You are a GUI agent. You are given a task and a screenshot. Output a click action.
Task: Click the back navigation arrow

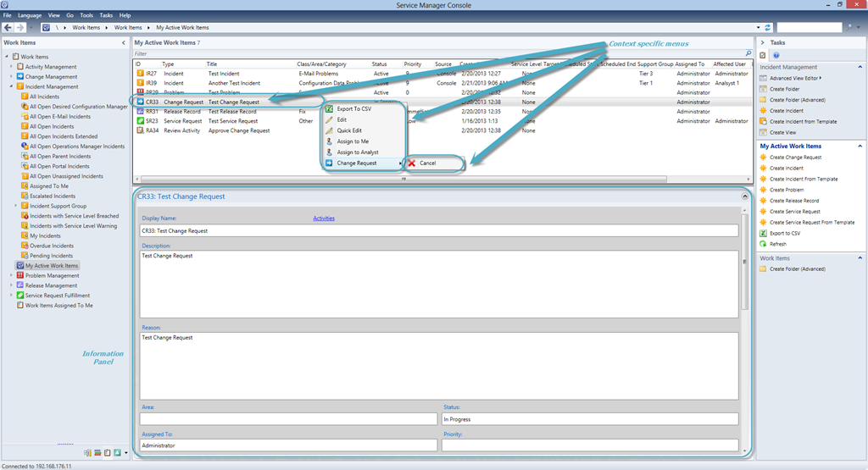pos(8,27)
